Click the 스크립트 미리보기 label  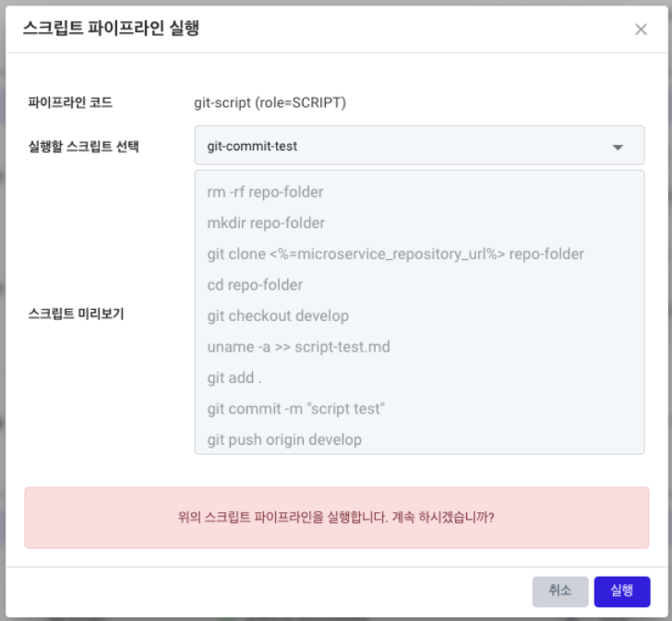76,314
